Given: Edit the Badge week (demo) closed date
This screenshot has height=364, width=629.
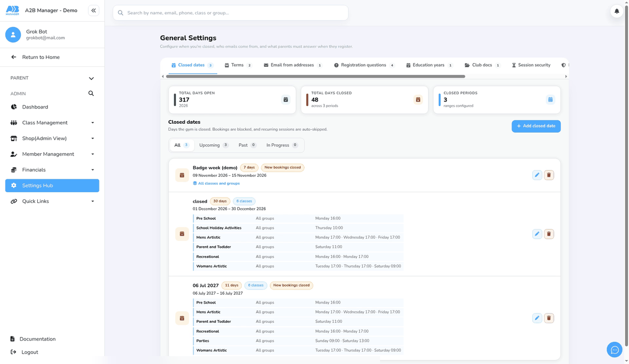Looking at the screenshot, I should (537, 175).
